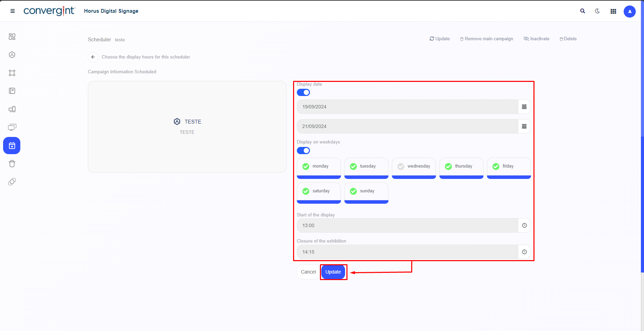Deselect the saturday day option
Viewport: 644px width, 331px height.
click(x=319, y=191)
